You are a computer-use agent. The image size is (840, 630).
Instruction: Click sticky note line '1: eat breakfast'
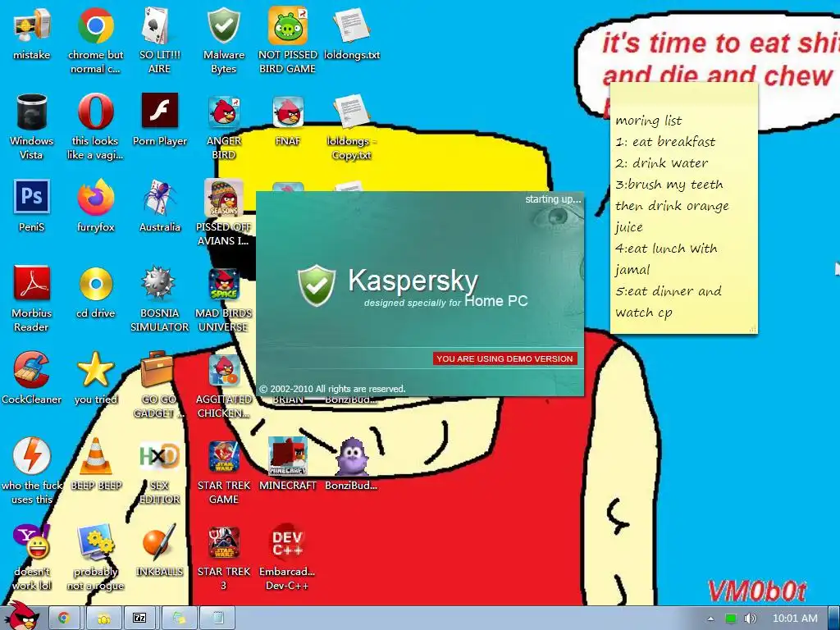665,142
